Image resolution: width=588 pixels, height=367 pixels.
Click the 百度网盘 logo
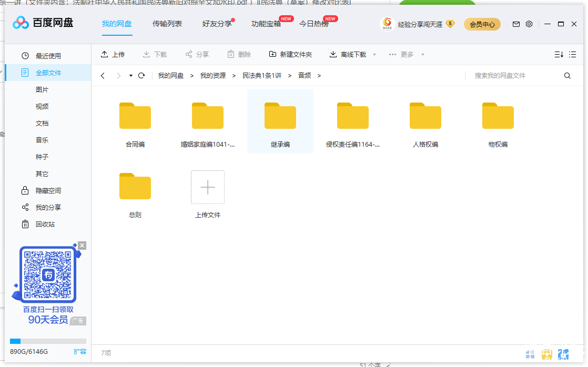point(43,23)
